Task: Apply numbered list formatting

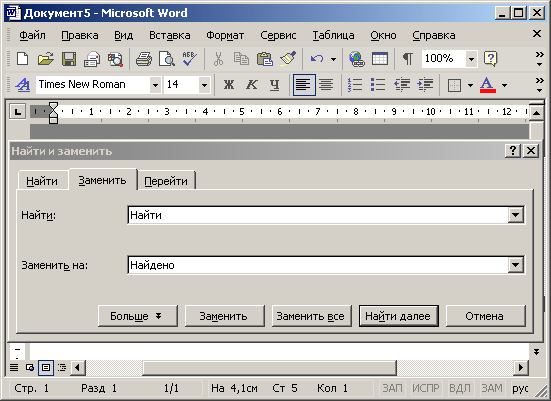Action: (x=355, y=85)
